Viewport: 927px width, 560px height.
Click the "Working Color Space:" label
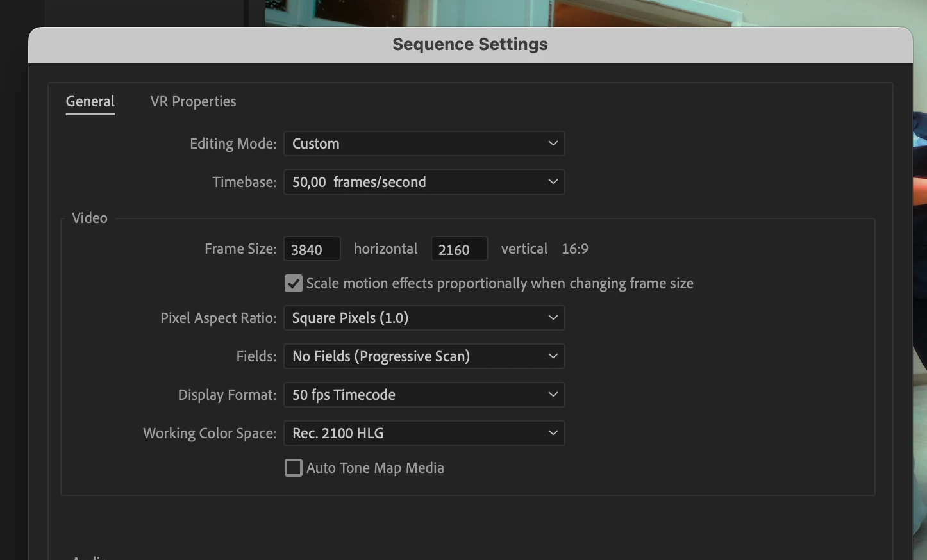tap(210, 433)
